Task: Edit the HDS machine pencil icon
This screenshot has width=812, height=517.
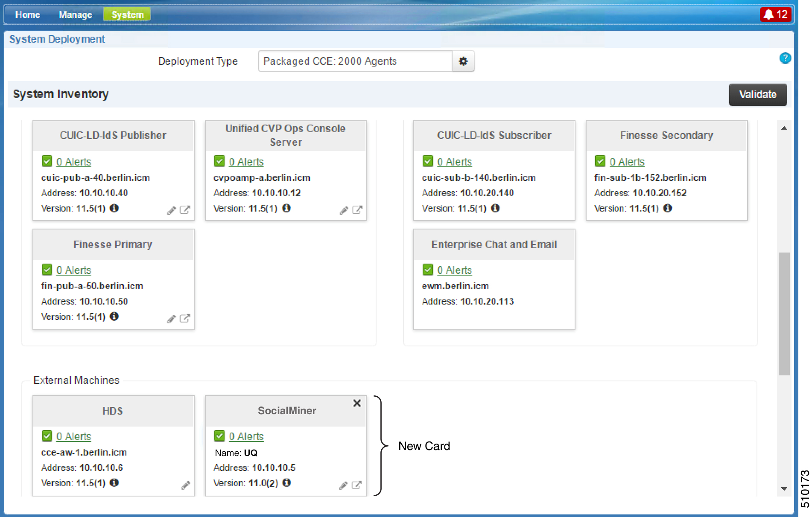Action: click(185, 485)
